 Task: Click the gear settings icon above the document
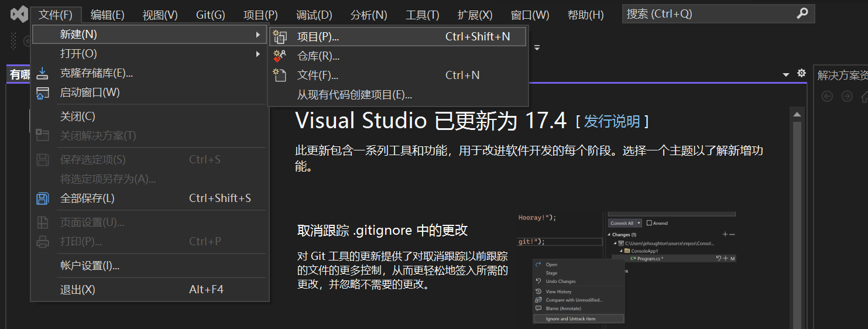(801, 73)
